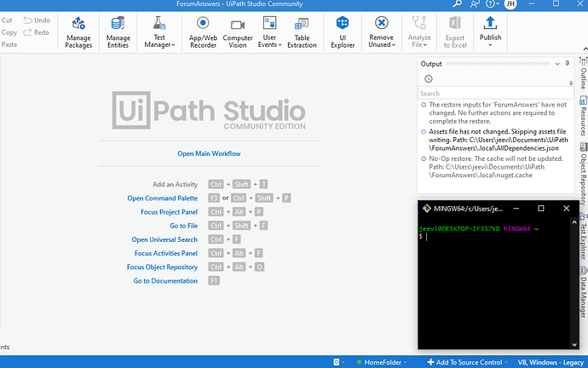Launch Table Extraction tool
This screenshot has width=588, height=368.
(302, 32)
